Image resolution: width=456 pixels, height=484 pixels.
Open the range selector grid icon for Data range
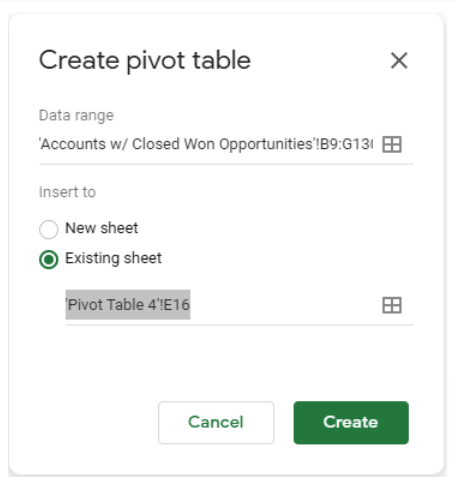[392, 144]
